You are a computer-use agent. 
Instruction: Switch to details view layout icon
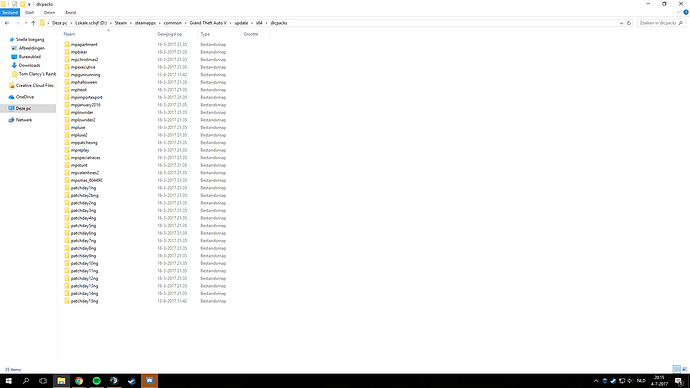(x=676, y=369)
